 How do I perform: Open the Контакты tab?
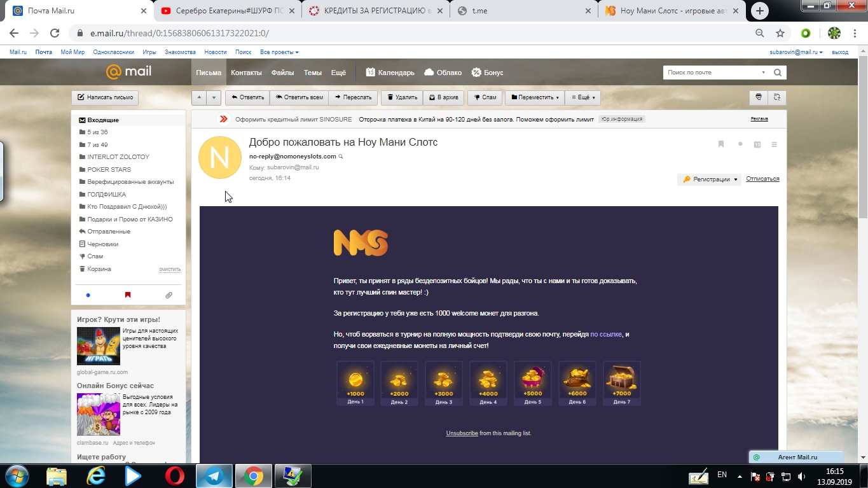coord(246,73)
